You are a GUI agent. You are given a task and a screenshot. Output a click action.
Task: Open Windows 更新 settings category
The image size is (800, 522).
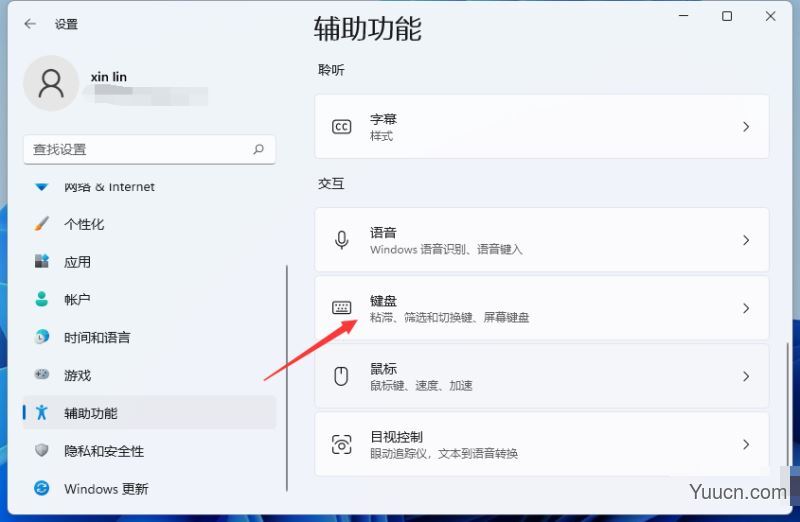[149, 488]
